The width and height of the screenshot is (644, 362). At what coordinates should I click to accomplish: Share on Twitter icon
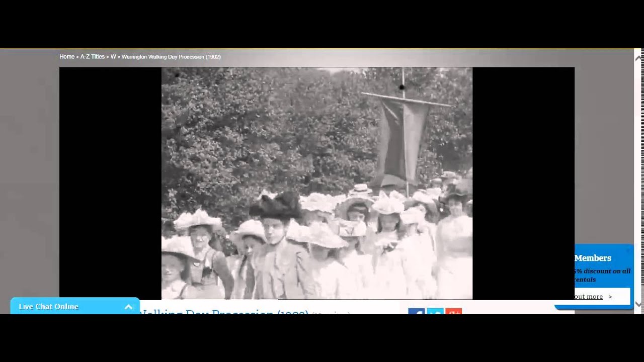(435, 312)
